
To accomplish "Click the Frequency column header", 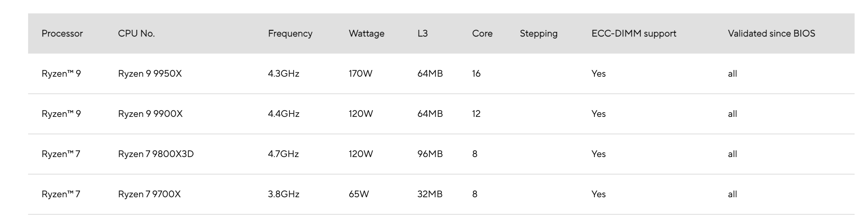I will pyautogui.click(x=290, y=33).
